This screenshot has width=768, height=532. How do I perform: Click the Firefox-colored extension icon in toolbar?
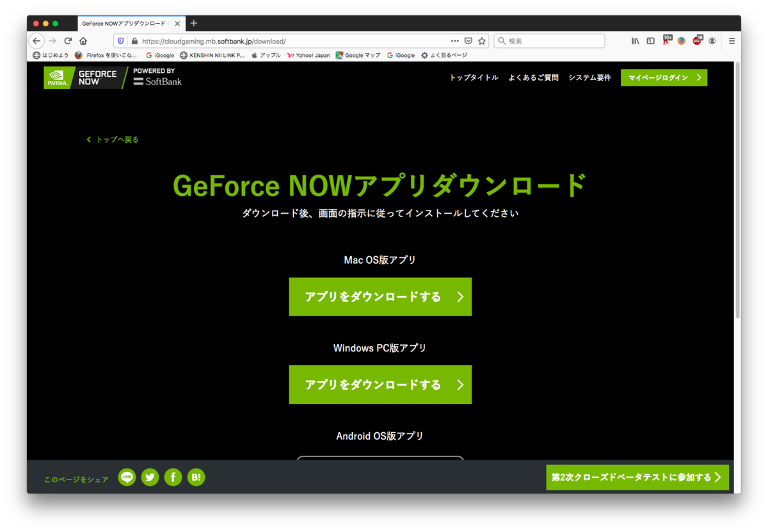(682, 41)
